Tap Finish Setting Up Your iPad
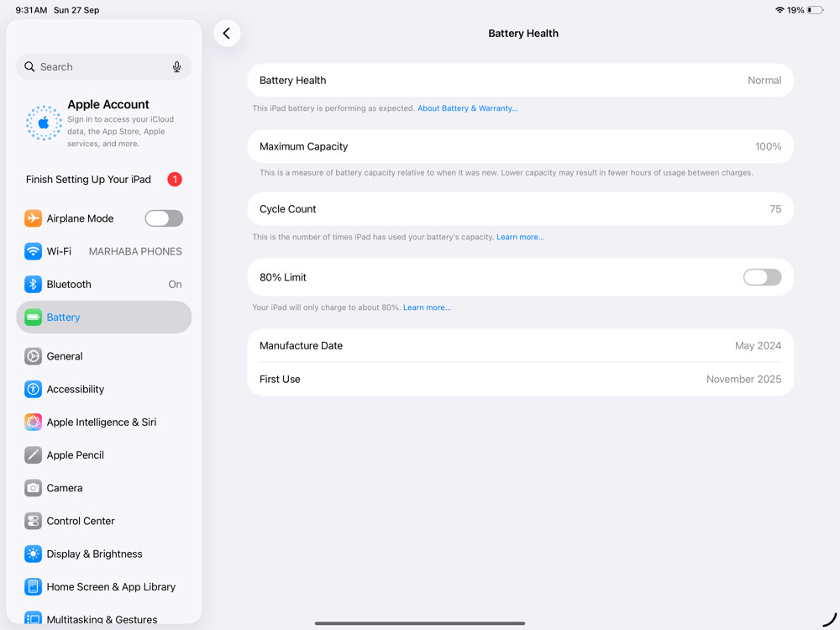 [x=104, y=179]
